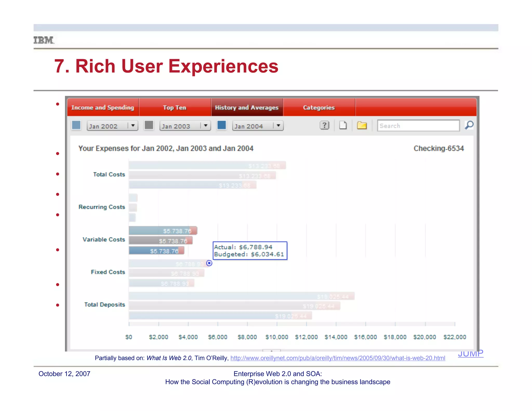The height and width of the screenshot is (411, 532).
Task: Click the top Total Deposits bar
Action: [x=242, y=296]
